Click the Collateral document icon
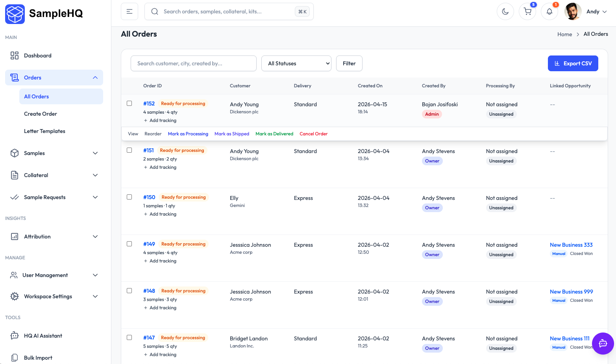This screenshot has width=616, height=364. click(15, 175)
